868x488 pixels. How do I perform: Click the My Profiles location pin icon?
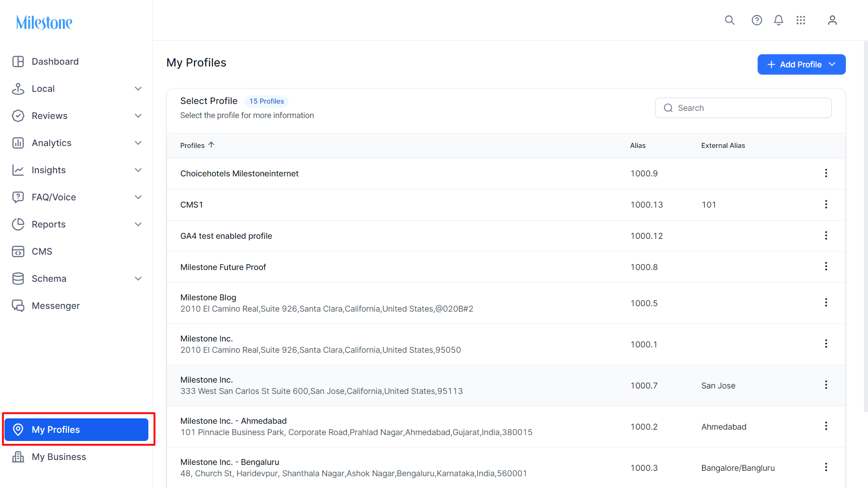pos(18,430)
